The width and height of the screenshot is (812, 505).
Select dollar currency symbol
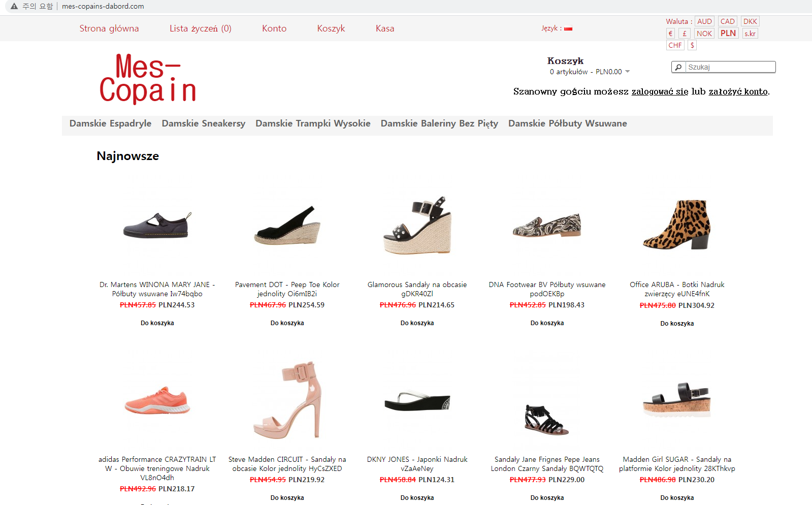[x=692, y=45]
